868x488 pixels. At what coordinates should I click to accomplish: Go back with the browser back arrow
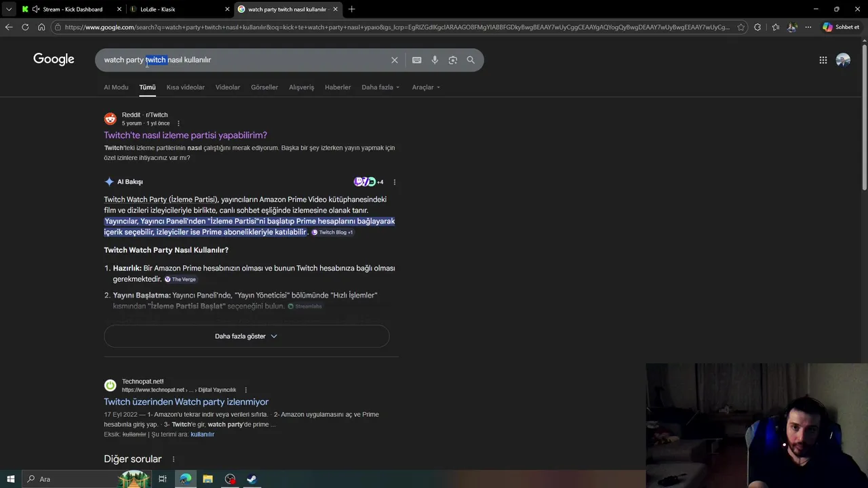[x=8, y=27]
